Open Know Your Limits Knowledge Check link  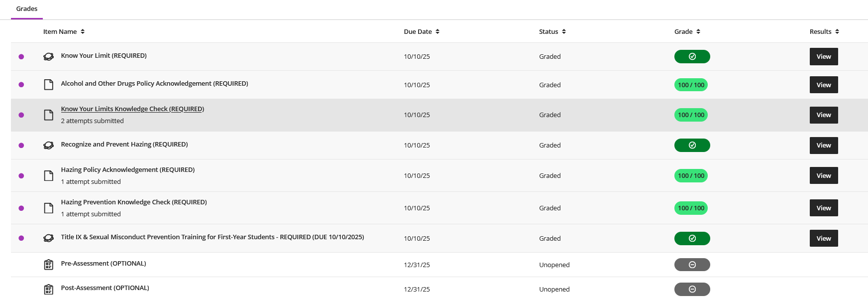tap(132, 109)
